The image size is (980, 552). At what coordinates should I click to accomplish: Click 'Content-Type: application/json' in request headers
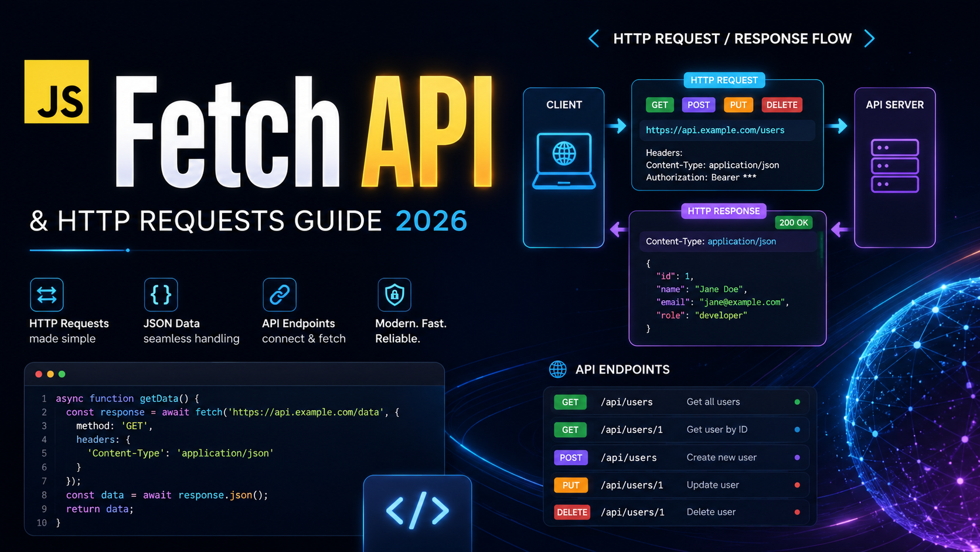712,165
